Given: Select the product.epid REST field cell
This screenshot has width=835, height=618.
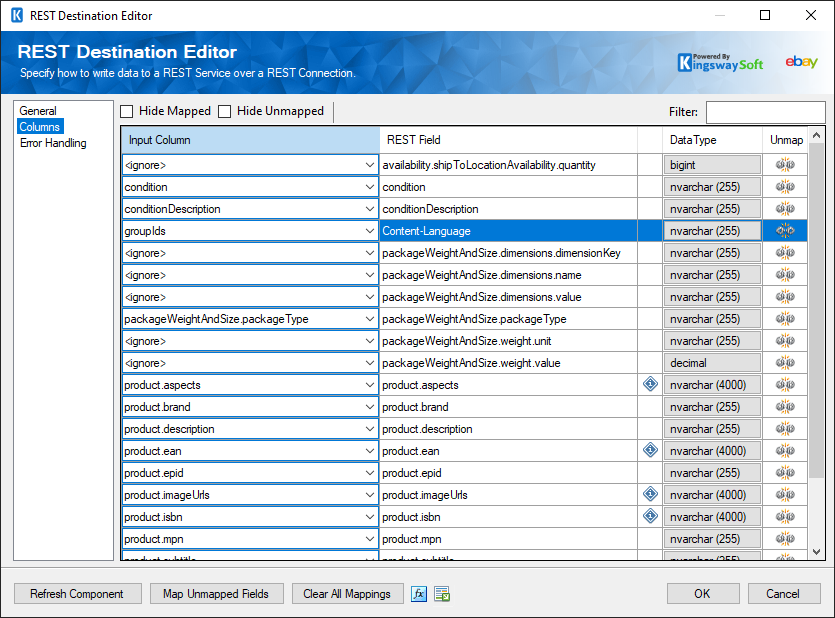Looking at the screenshot, I should tap(508, 473).
